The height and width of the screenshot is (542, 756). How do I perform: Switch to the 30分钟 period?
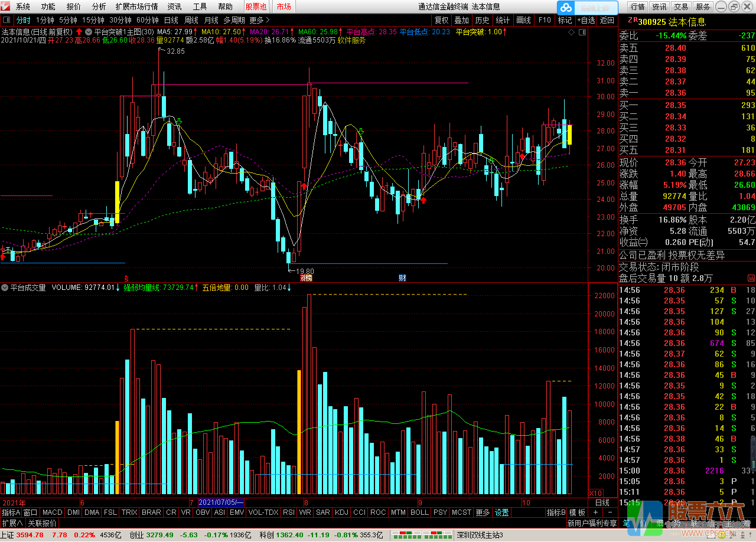point(120,20)
